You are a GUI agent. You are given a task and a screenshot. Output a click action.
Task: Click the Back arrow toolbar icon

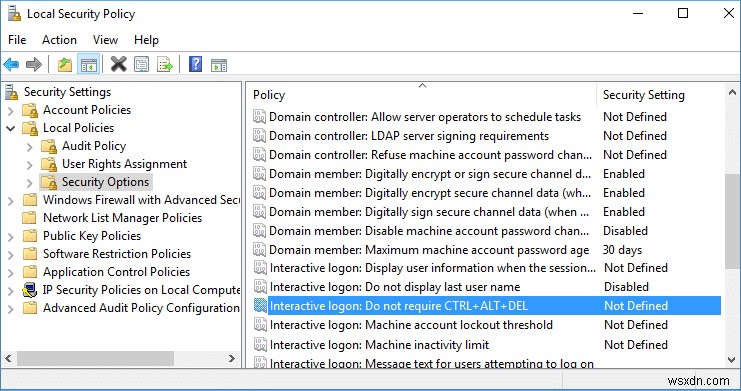point(11,64)
